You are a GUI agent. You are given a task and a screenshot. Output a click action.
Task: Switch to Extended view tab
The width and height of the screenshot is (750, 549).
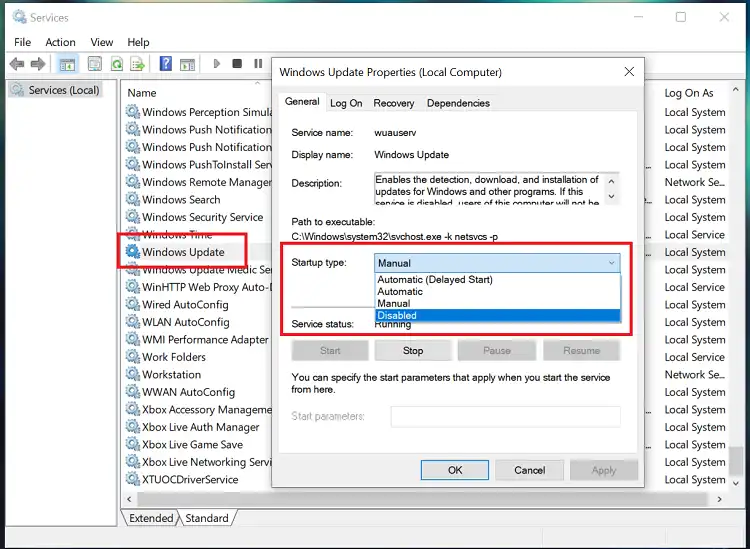point(151,518)
